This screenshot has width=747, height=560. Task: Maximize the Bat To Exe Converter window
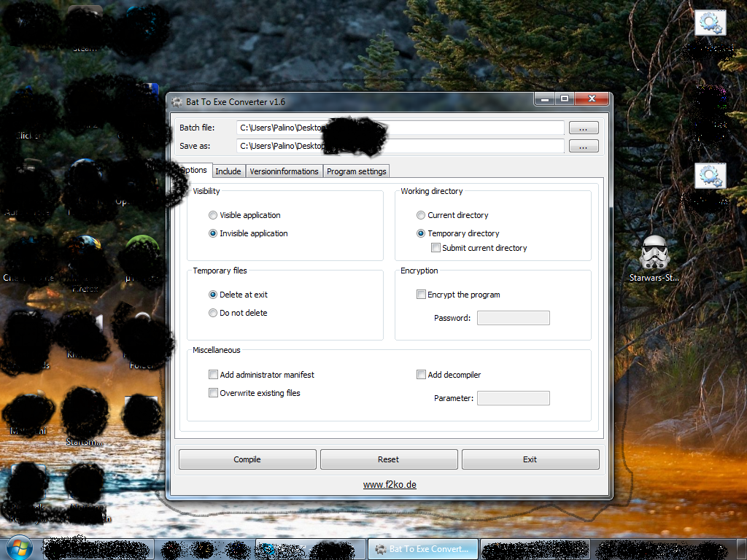point(565,99)
